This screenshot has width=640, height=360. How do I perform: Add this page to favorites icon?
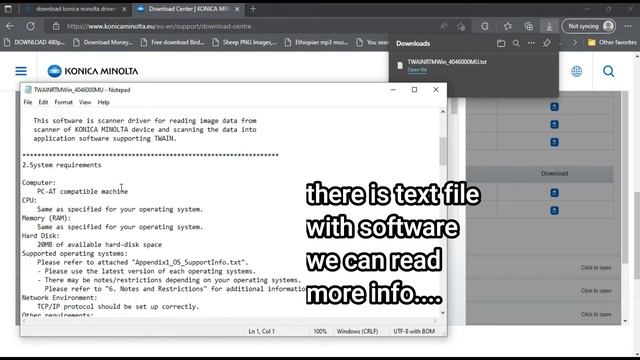(461, 27)
